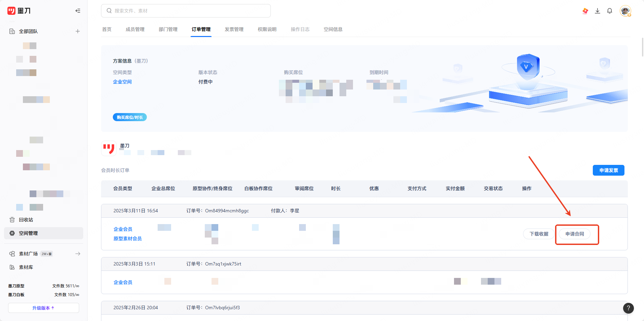Click the page vertical scrollbar
The width and height of the screenshot is (644, 321).
(x=642, y=47)
